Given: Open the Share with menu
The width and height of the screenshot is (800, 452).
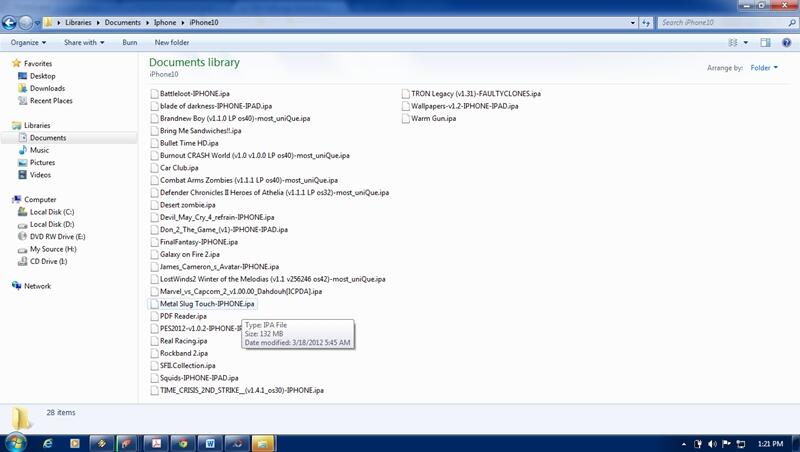Looking at the screenshot, I should point(84,42).
